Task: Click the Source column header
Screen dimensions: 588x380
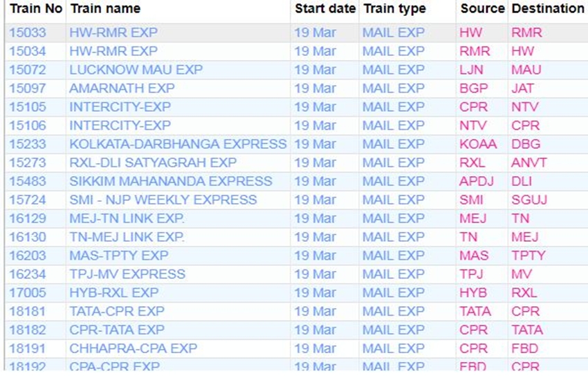Action: click(482, 9)
